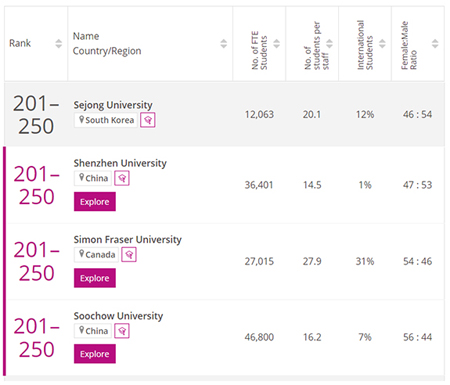Open Sejong University profile link
This screenshot has width=450, height=385.
[113, 105]
